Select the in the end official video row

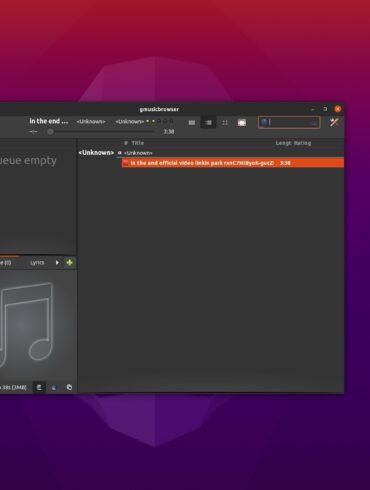point(233,163)
